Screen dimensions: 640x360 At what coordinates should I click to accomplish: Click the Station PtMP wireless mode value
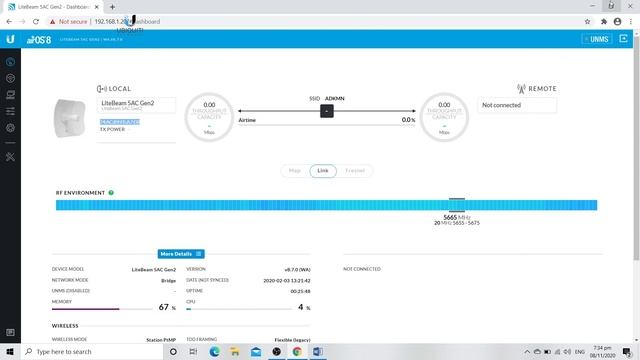[x=161, y=340]
